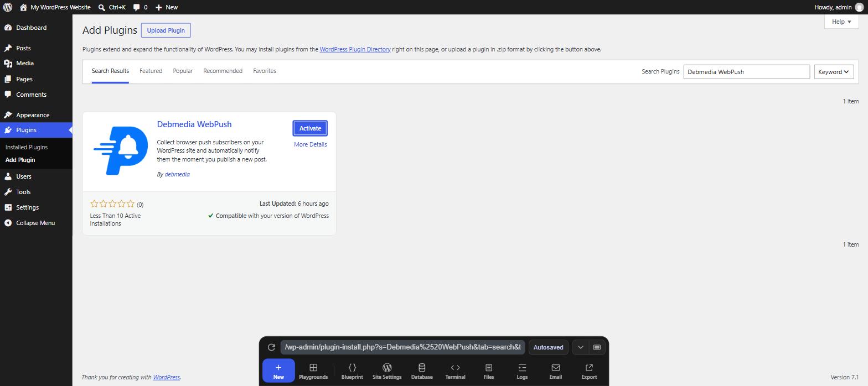
Task: Click the New playground plus button
Action: (x=278, y=371)
